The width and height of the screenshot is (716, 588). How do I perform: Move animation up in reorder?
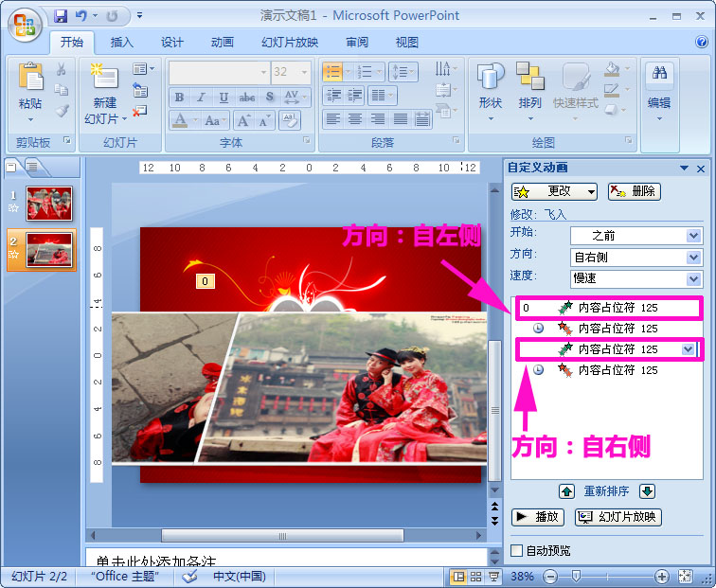click(x=566, y=491)
